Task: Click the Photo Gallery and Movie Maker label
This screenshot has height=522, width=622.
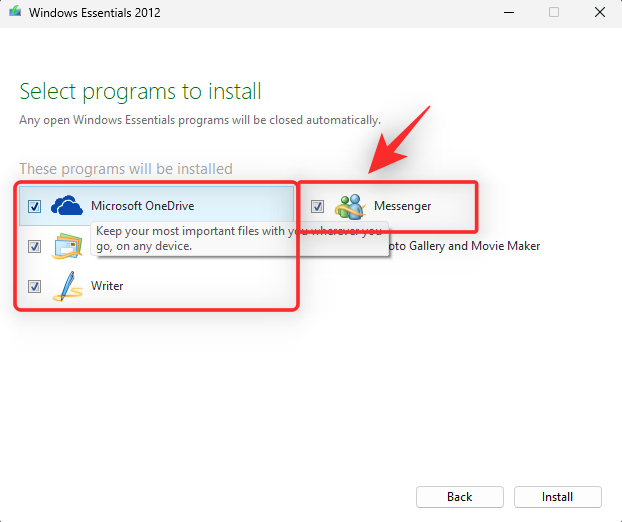Action: point(464,246)
